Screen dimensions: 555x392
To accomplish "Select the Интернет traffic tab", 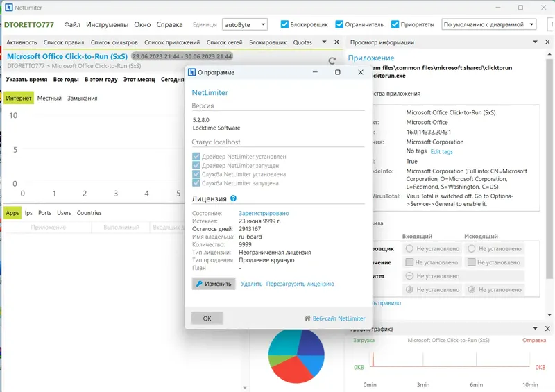I will [19, 98].
